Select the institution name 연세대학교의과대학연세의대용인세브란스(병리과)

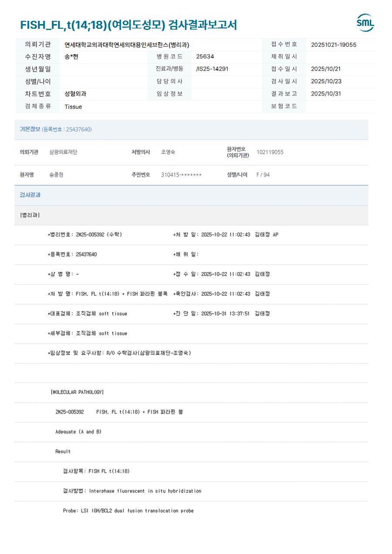[x=127, y=44]
